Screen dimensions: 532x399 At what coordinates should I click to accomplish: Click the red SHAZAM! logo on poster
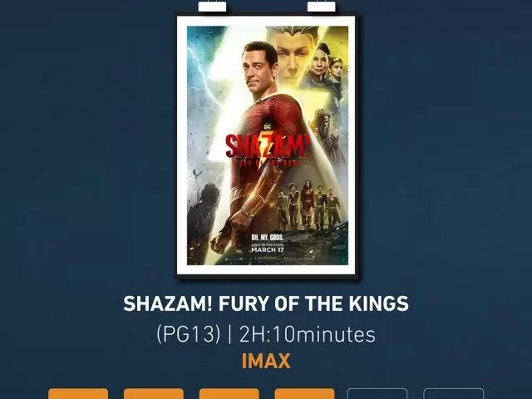(x=268, y=146)
